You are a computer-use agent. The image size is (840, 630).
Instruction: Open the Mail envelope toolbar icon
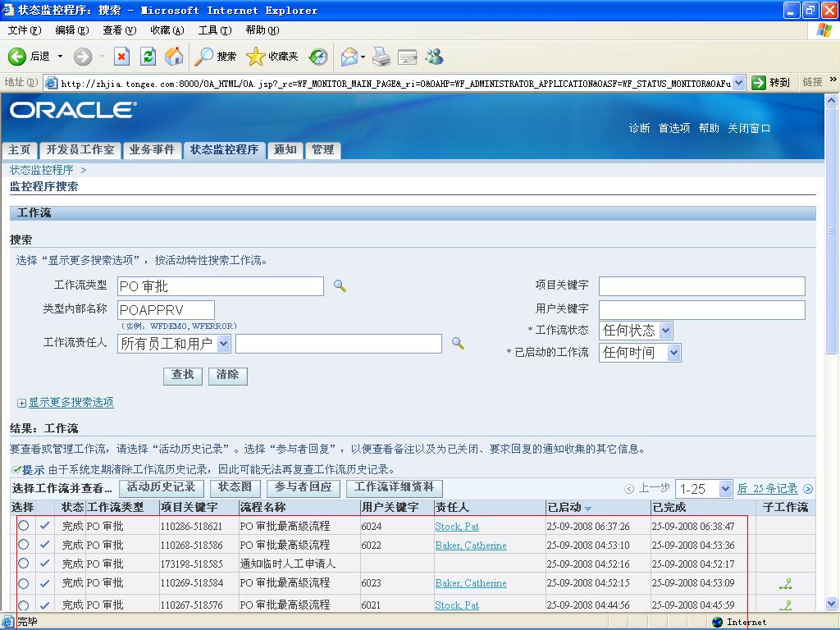coord(349,57)
